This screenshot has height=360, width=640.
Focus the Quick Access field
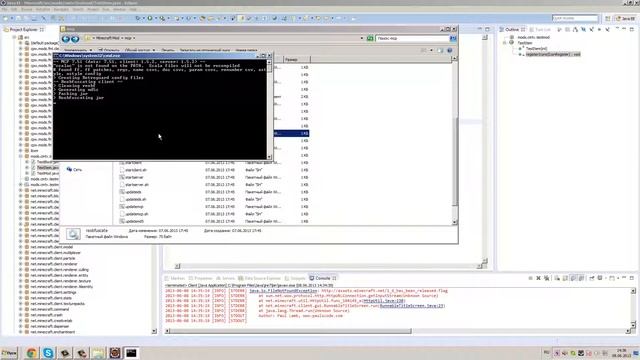575,18
